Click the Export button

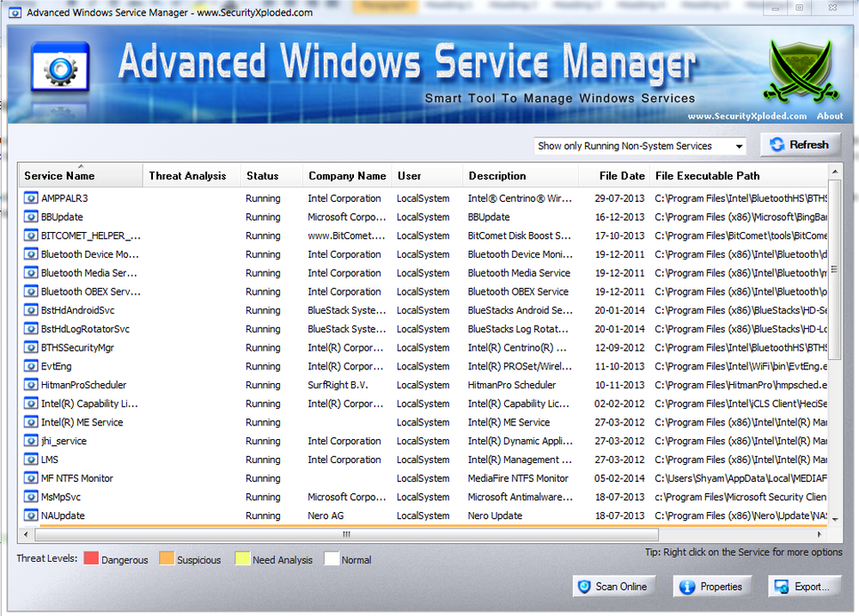(806, 587)
